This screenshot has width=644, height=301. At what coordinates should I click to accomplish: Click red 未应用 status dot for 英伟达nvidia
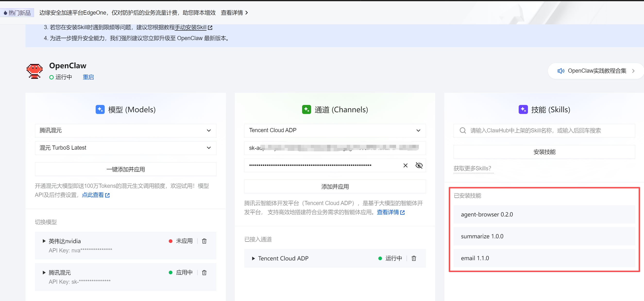170,241
